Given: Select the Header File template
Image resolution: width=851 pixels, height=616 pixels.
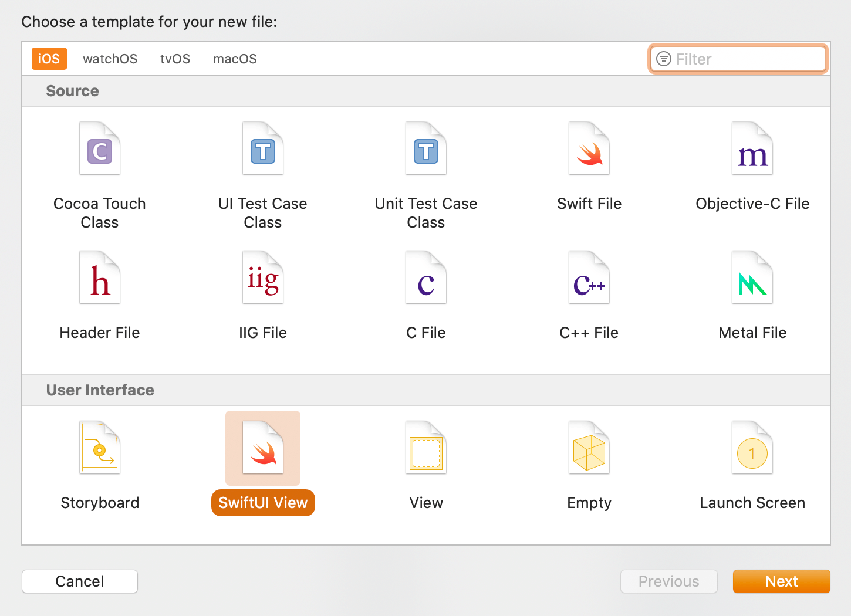Looking at the screenshot, I should click(x=100, y=278).
